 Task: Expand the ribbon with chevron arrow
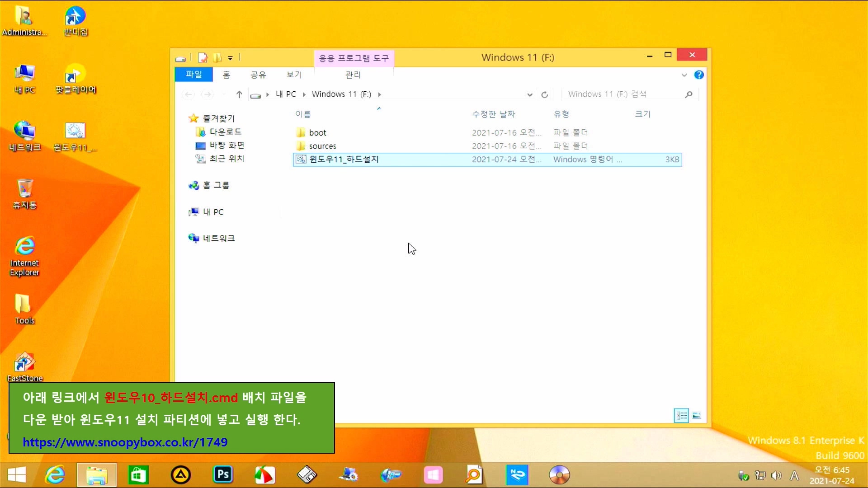pos(684,75)
